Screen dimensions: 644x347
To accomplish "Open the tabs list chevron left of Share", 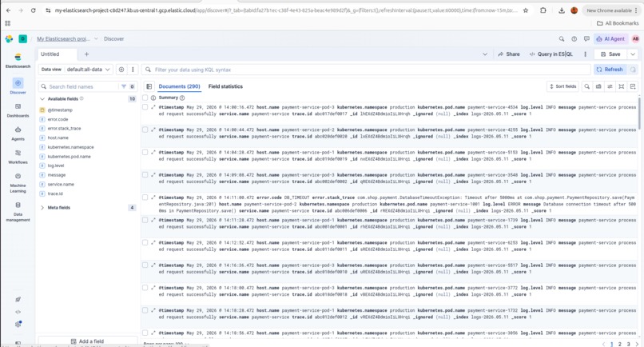I will pyautogui.click(x=485, y=54).
